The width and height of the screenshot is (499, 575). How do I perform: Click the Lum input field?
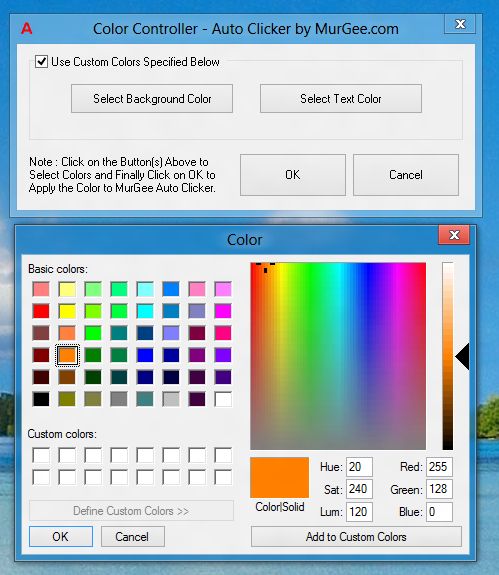[x=359, y=512]
